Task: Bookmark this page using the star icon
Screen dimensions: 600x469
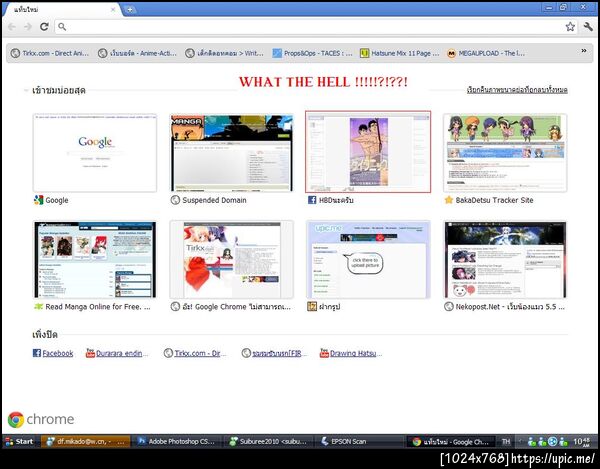Action: click(x=570, y=26)
